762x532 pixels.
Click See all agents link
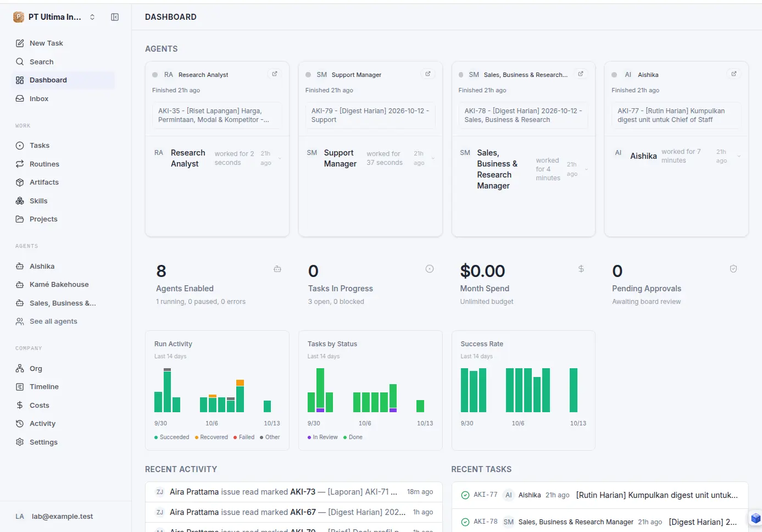63,322
